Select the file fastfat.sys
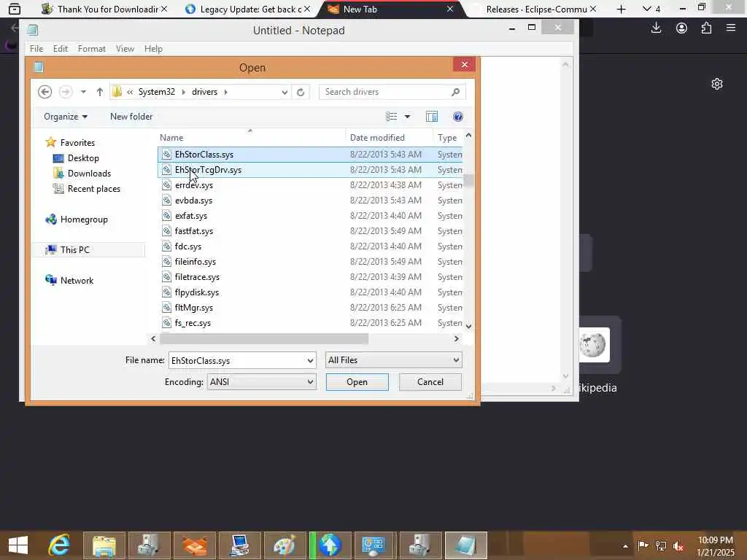747x560 pixels. 309,231
